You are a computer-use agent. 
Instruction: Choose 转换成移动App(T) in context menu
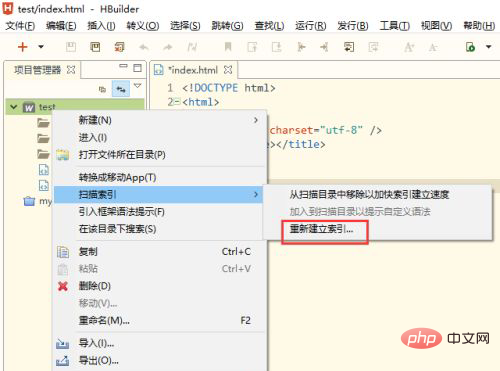point(160,177)
